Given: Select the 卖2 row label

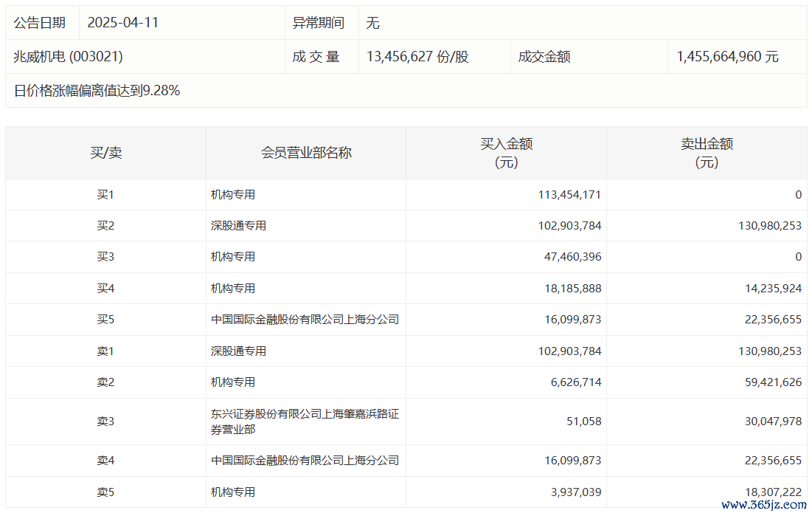Looking at the screenshot, I should tap(105, 382).
